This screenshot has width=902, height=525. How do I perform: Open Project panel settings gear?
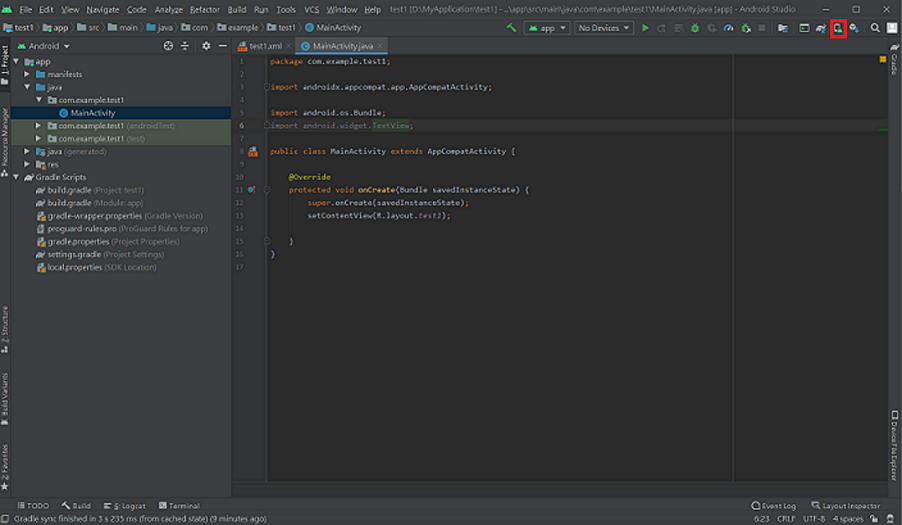point(206,46)
